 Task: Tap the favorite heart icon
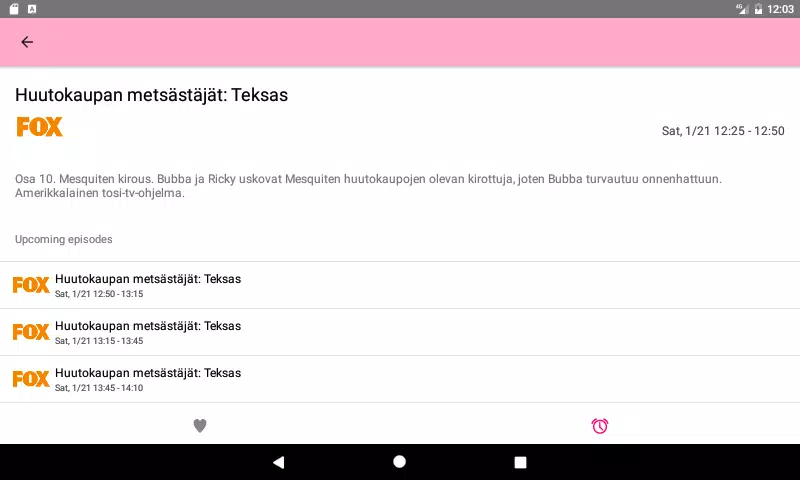click(200, 425)
